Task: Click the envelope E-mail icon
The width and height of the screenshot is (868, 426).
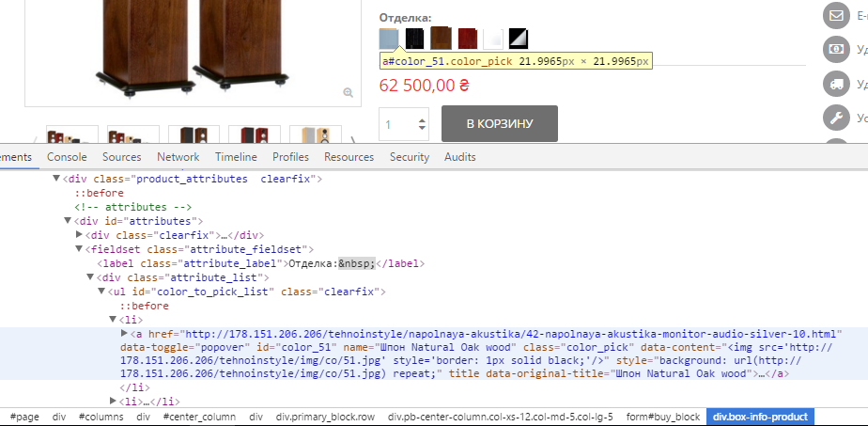Action: (836, 16)
